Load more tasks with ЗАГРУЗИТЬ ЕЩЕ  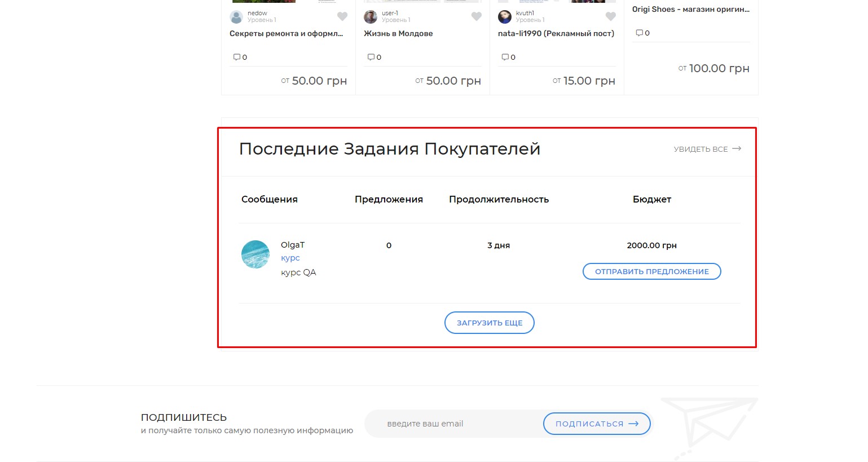(489, 323)
